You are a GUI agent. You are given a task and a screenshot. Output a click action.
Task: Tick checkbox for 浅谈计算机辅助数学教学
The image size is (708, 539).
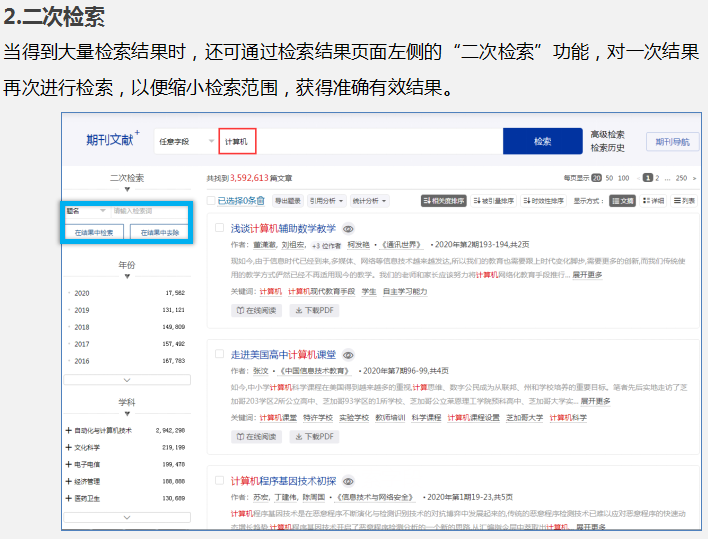219,228
